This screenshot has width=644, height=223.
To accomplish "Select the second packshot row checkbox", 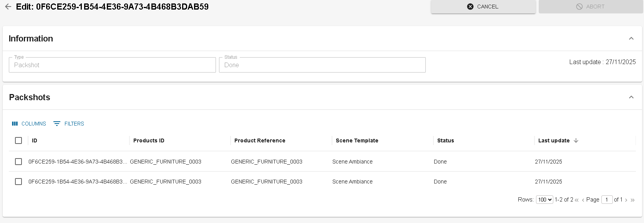I will pos(18,182).
